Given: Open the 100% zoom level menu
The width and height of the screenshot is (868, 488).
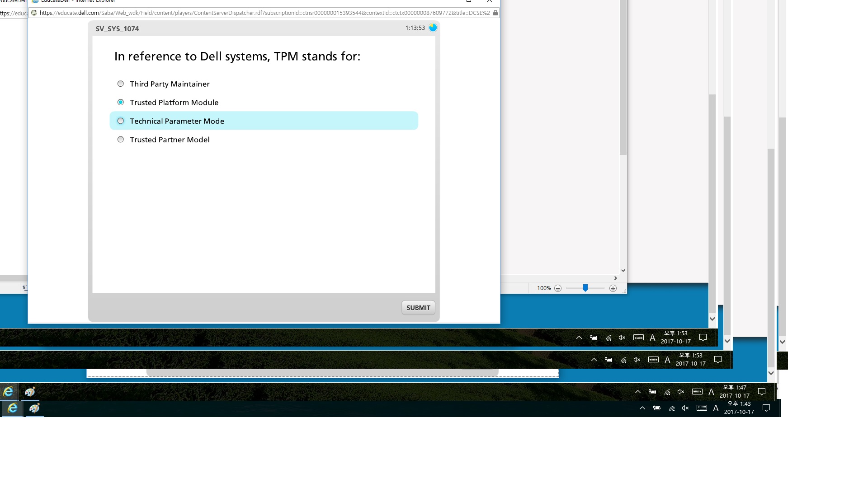Looking at the screenshot, I should [543, 288].
